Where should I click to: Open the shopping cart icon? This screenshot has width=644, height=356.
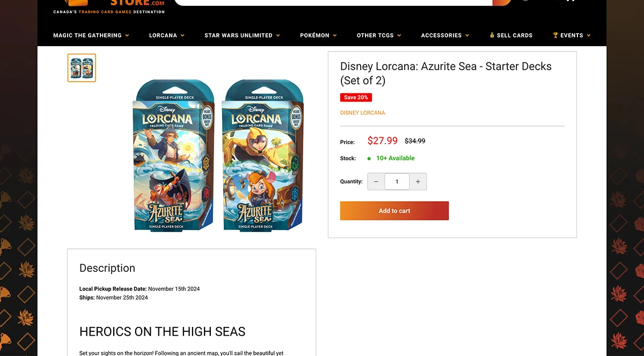[569, 2]
